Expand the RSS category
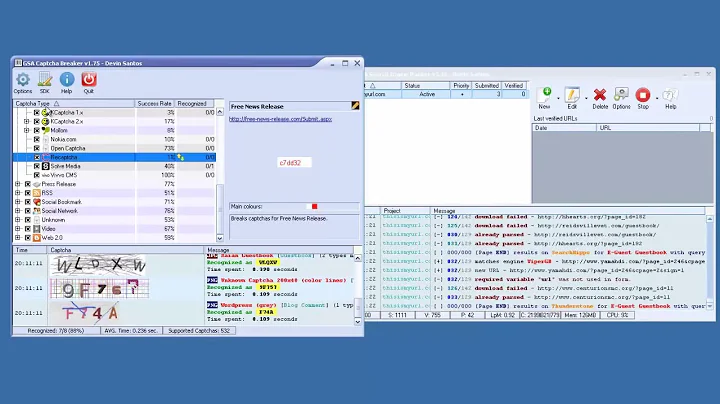Screen dimensions: 720x404 (18, 193)
